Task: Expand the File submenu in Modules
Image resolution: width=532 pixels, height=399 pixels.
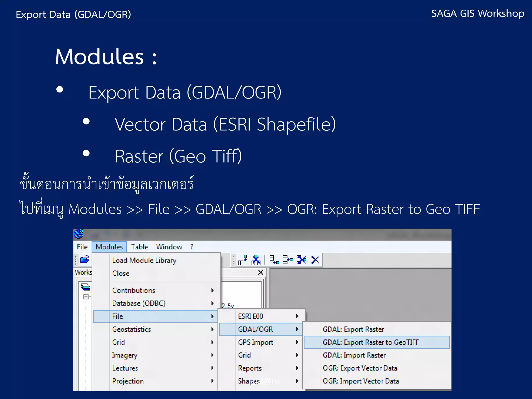Action: tap(155, 316)
